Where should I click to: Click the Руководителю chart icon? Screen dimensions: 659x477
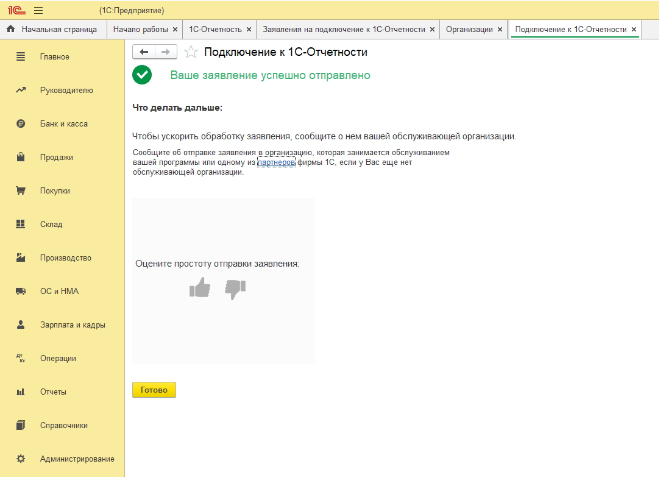tap(21, 90)
